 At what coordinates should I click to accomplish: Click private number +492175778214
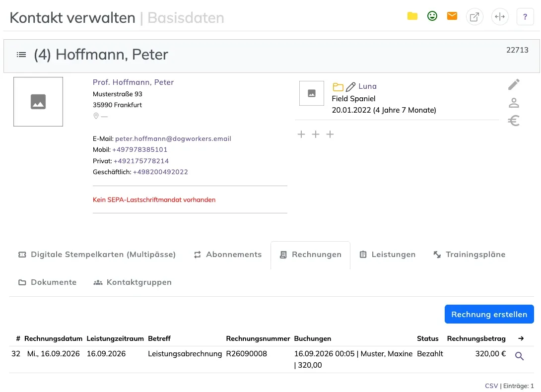pyautogui.click(x=141, y=161)
